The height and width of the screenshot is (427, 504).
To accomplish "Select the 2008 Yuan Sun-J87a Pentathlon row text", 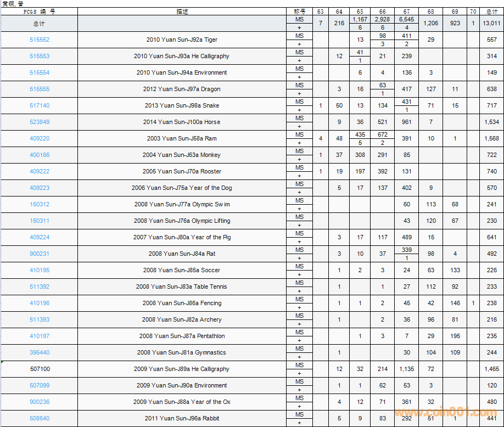I will [x=182, y=336].
